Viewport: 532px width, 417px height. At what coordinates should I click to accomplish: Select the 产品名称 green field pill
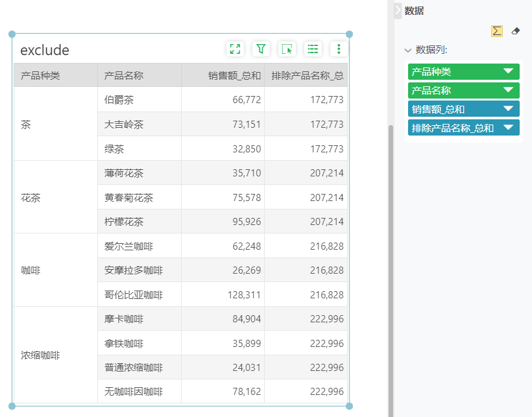pos(463,91)
